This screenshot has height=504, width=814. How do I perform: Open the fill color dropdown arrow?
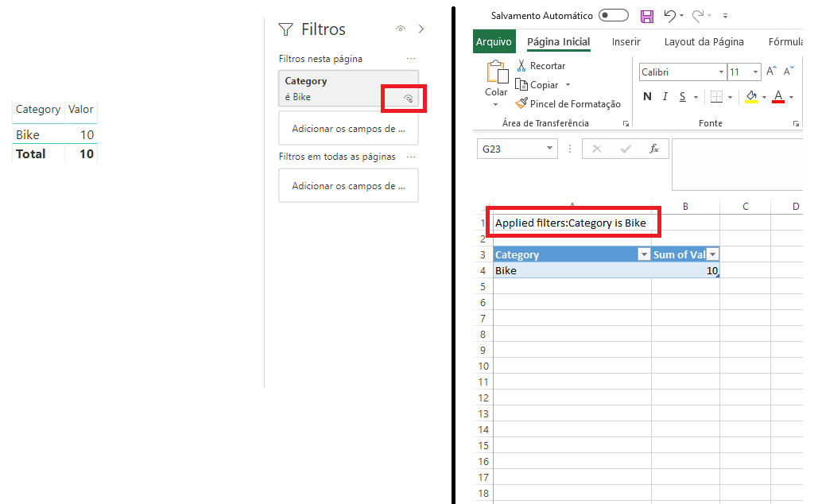tap(764, 97)
